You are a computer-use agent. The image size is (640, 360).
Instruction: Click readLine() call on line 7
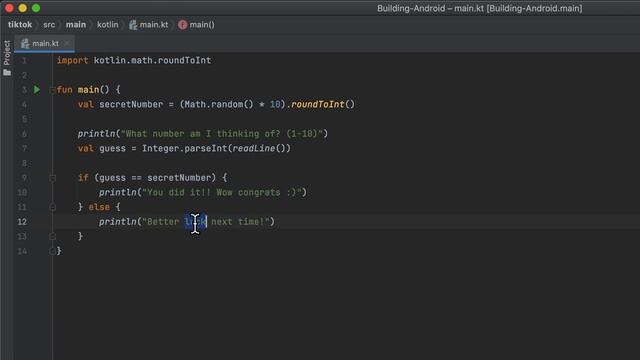click(x=259, y=149)
